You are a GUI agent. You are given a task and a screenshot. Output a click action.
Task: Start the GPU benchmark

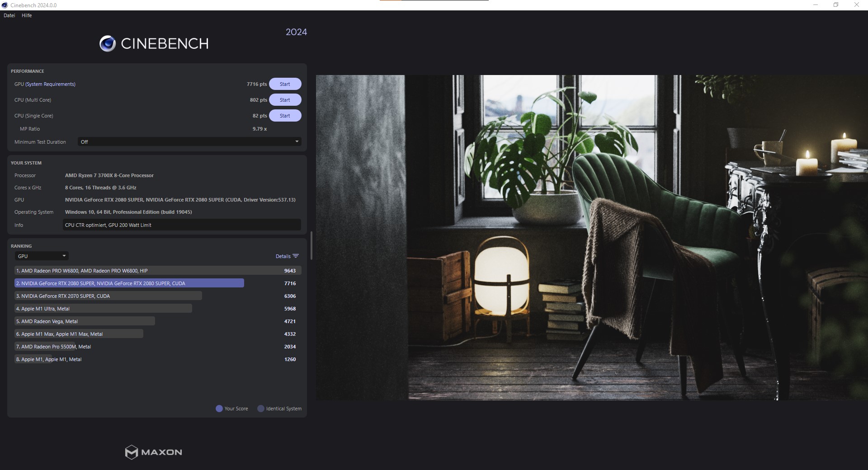[285, 84]
